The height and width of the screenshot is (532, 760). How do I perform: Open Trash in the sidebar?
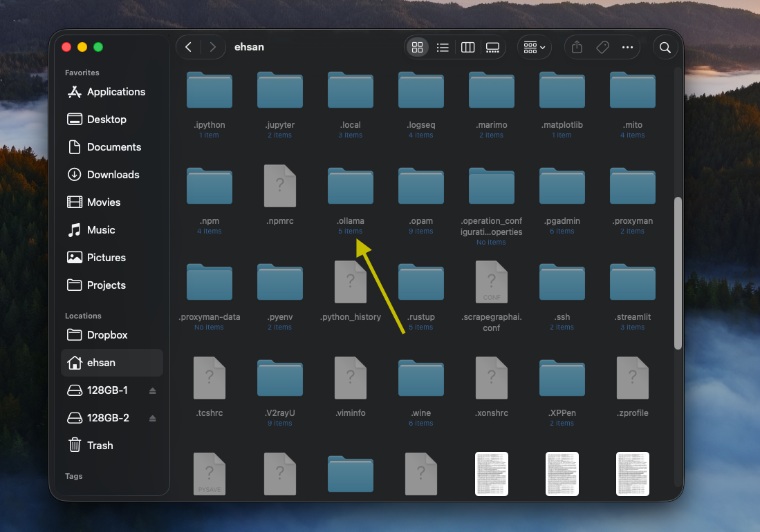click(100, 446)
